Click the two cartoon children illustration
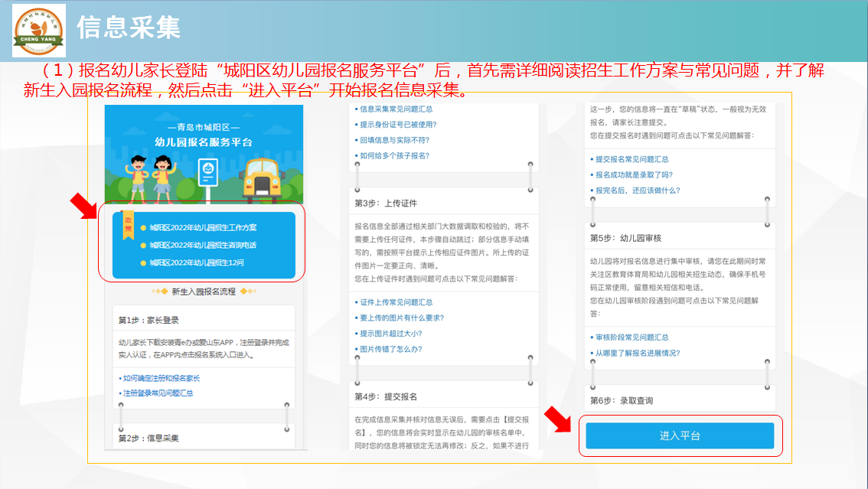This screenshot has height=489, width=868. tap(151, 173)
